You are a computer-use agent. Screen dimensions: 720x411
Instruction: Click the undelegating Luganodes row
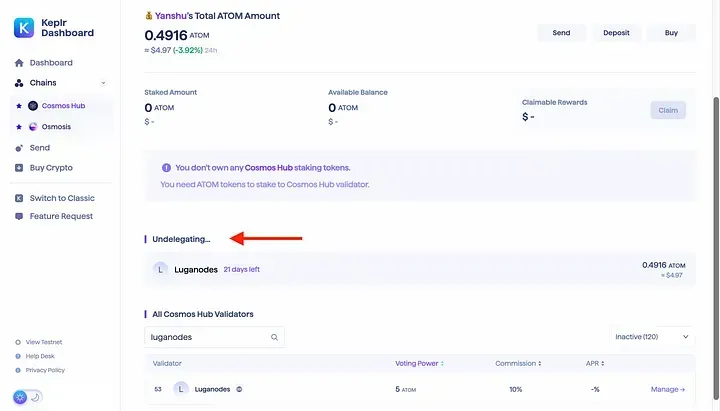coord(420,270)
